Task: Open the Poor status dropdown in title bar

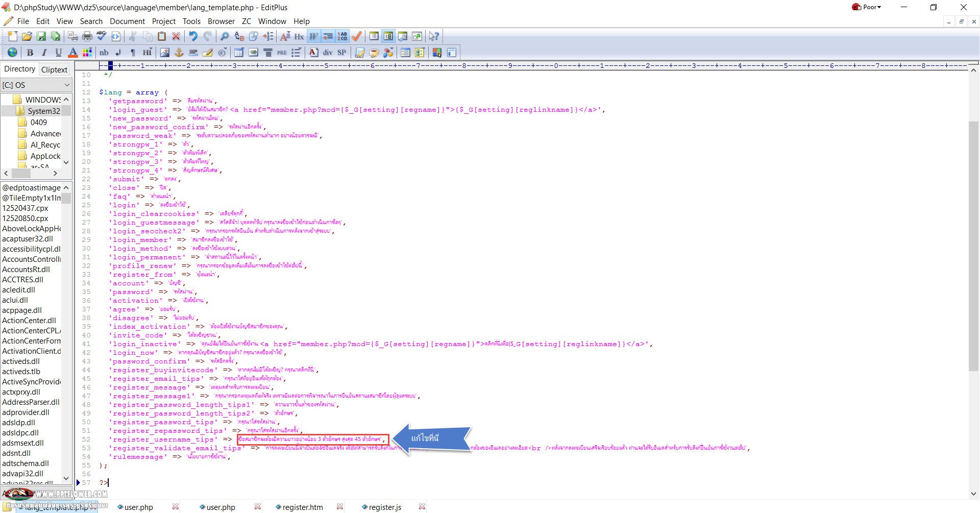Action: [x=867, y=7]
